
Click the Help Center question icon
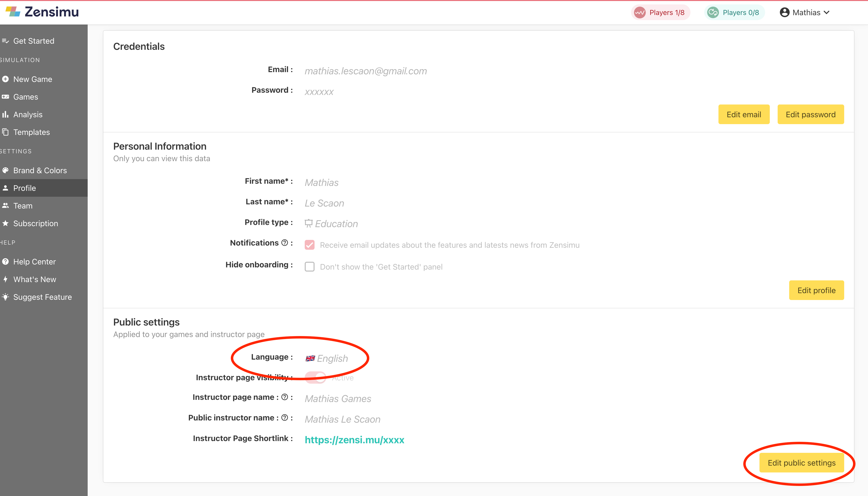pos(5,262)
